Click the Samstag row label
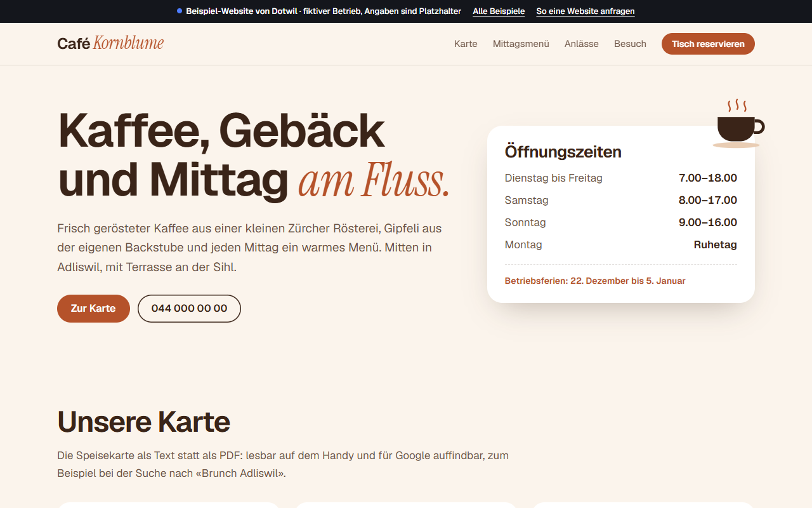The width and height of the screenshot is (812, 508). tap(527, 200)
